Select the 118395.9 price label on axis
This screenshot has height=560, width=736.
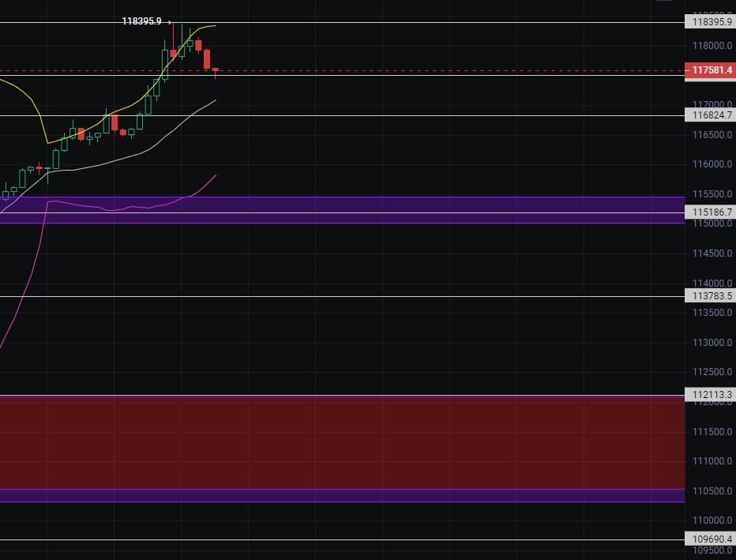pyautogui.click(x=712, y=23)
